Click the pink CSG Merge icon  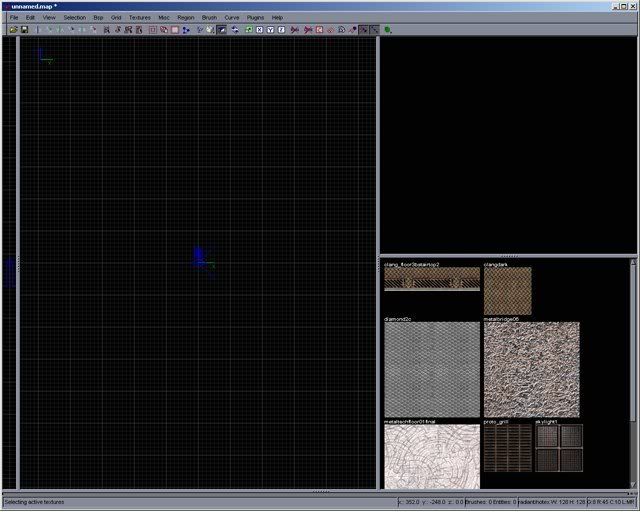tap(175, 29)
